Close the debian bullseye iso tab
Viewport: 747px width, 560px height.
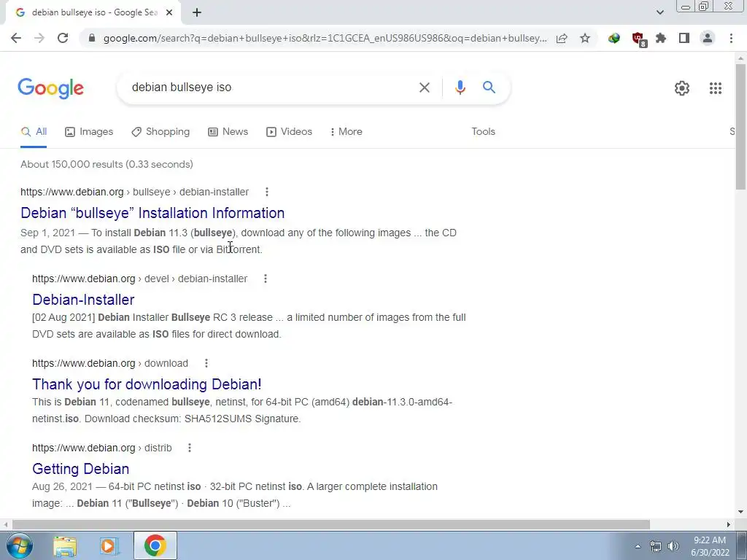(169, 13)
